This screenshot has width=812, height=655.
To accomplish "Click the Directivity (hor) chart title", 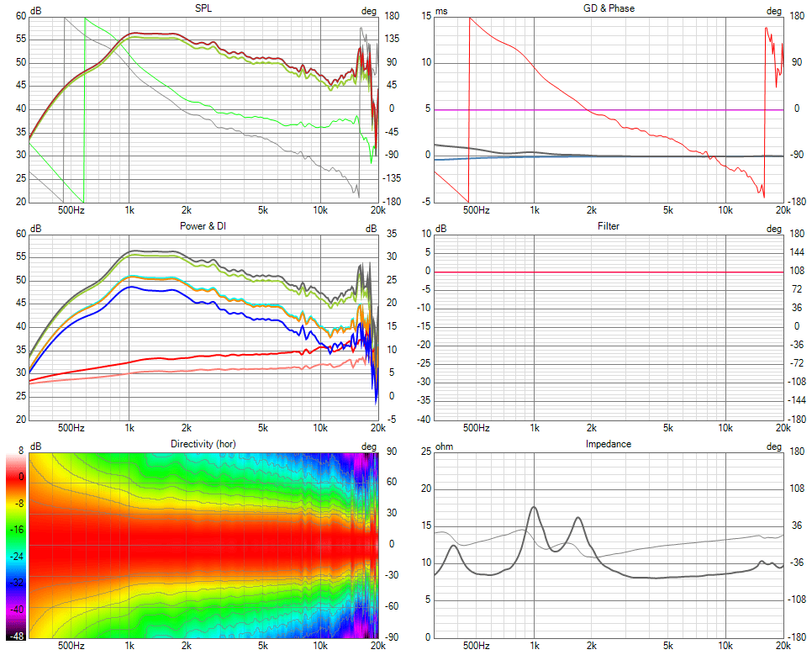I will (203, 444).
